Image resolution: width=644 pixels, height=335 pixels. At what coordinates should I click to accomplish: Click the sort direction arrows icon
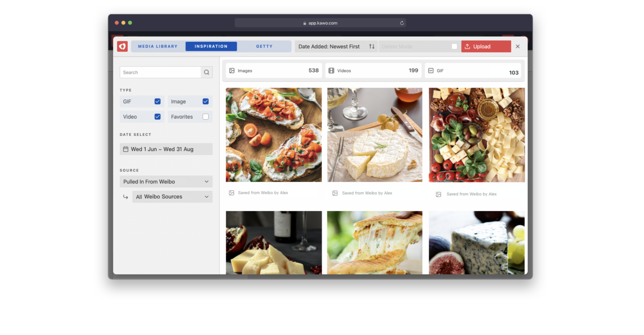tap(372, 46)
